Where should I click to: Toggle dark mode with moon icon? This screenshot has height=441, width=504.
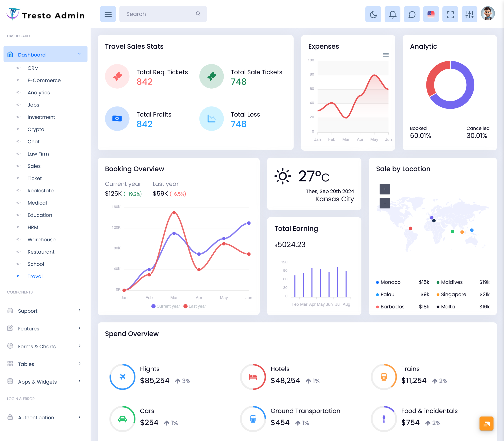(373, 14)
